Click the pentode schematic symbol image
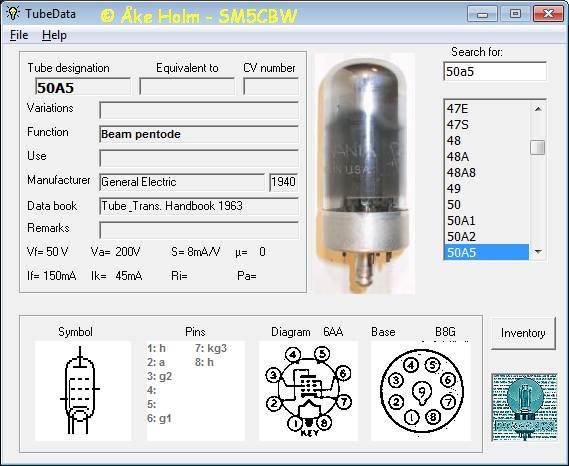This screenshot has height=466, width=569. coord(83,391)
